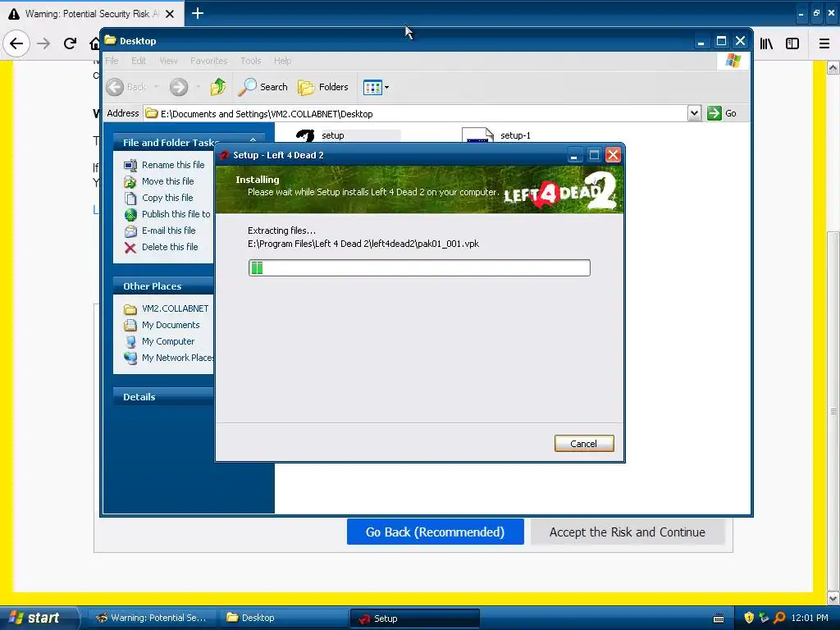Toggle the Folders pane in Explorer

[x=323, y=87]
